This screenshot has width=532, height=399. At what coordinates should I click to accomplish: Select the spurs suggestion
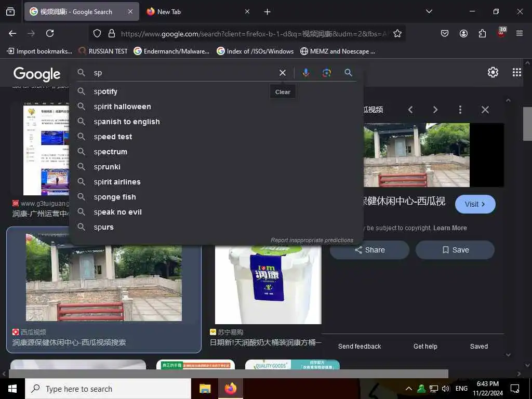coord(217,227)
